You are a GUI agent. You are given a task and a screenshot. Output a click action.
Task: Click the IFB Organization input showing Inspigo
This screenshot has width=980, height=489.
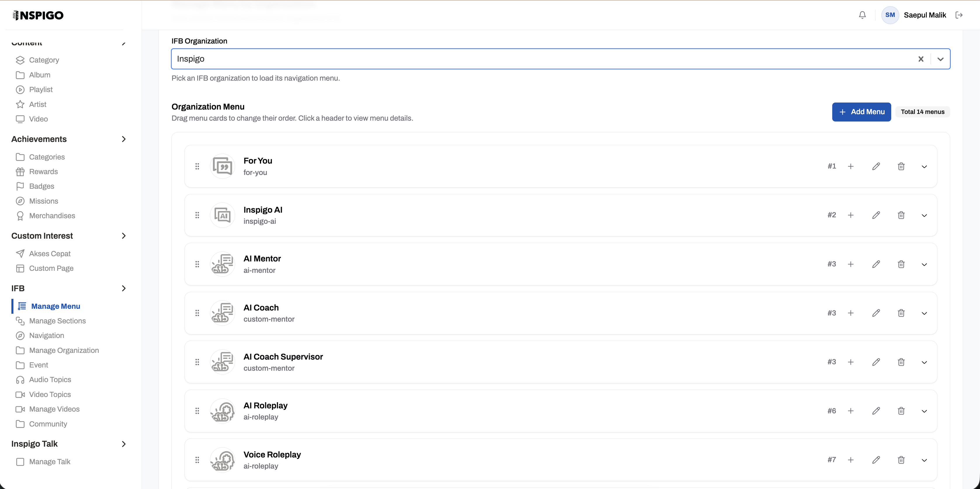(561, 59)
